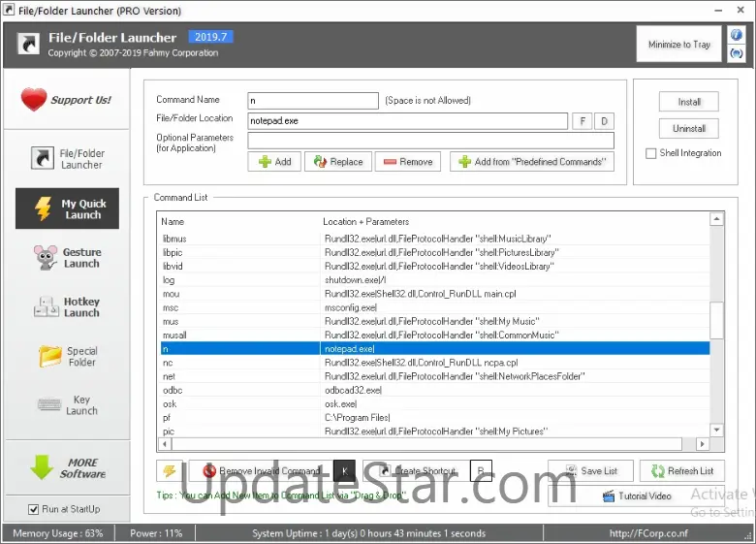Select the My Quick Launch tab
Image resolution: width=756 pixels, height=544 pixels.
coord(68,208)
